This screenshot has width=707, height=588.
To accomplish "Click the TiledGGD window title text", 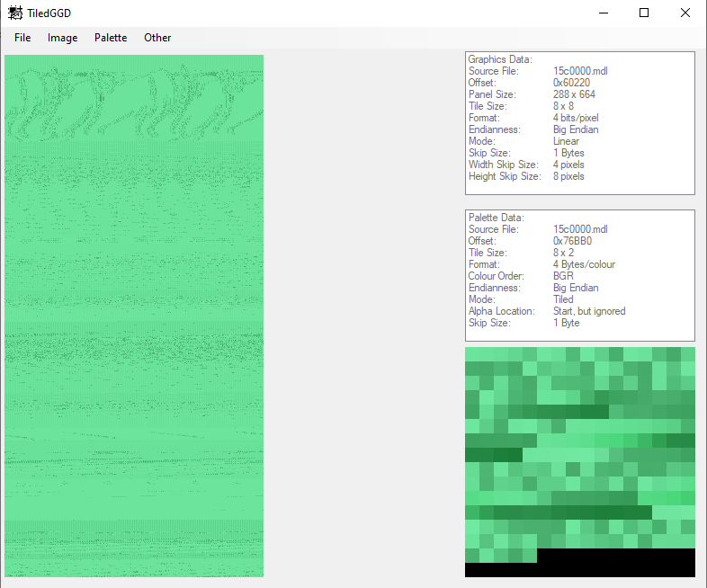I will pyautogui.click(x=49, y=13).
